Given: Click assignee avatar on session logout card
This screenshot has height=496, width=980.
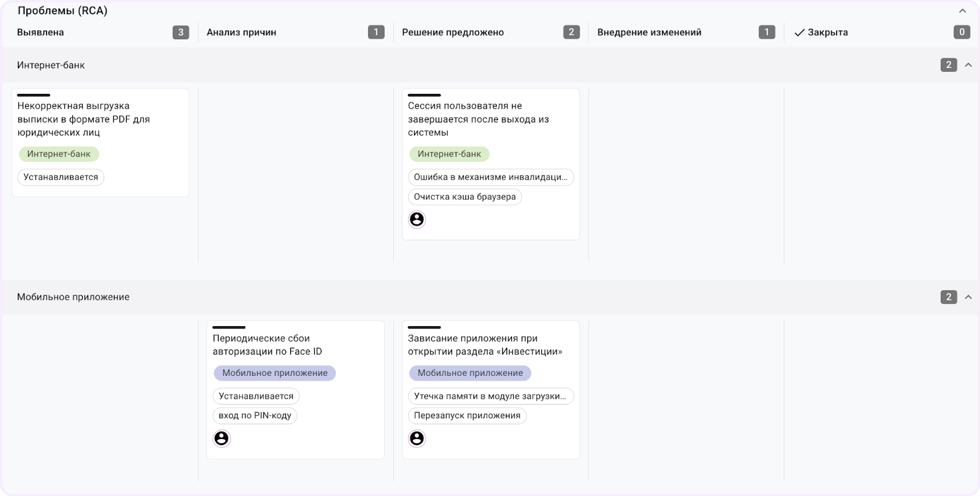Looking at the screenshot, I should click(417, 219).
